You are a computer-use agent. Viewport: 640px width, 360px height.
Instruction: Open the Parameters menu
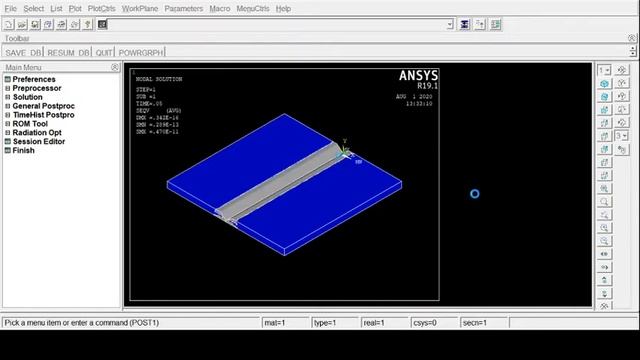point(184,9)
